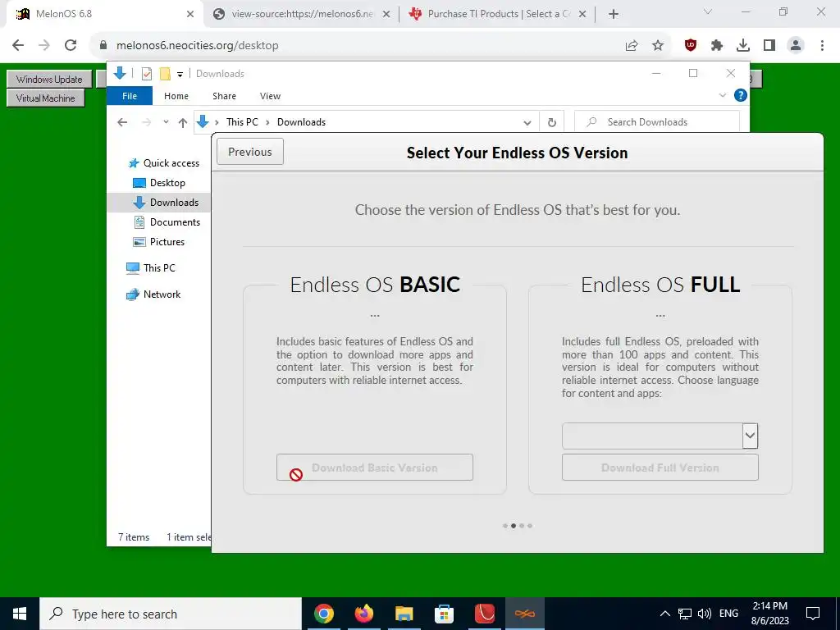Click This PC in the breadcrumb path

[x=242, y=122]
